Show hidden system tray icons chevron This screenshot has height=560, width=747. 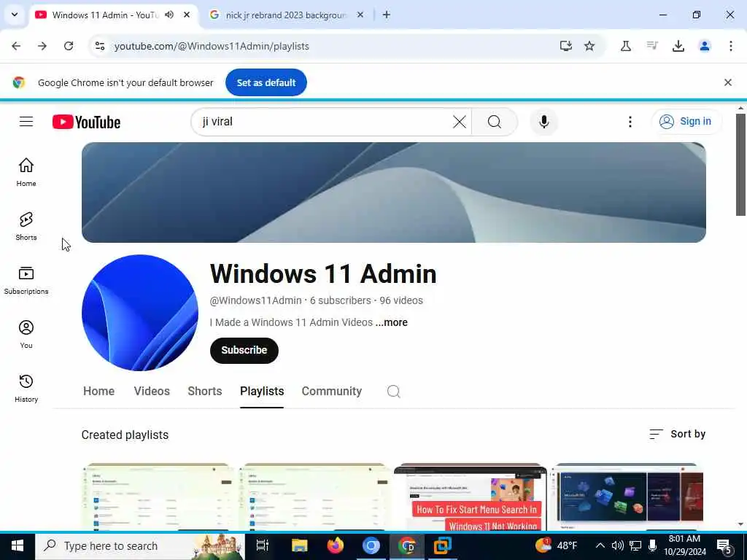600,545
